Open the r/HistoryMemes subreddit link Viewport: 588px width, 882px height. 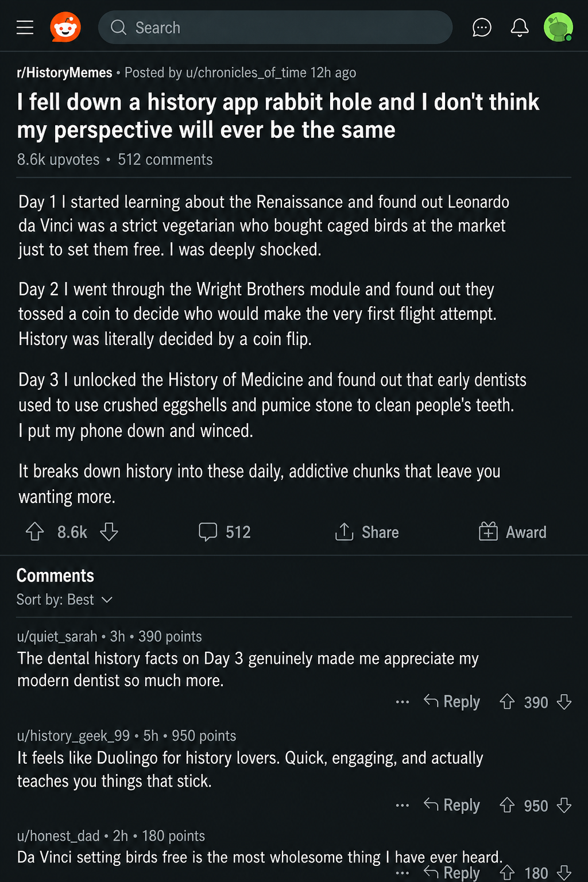point(64,72)
